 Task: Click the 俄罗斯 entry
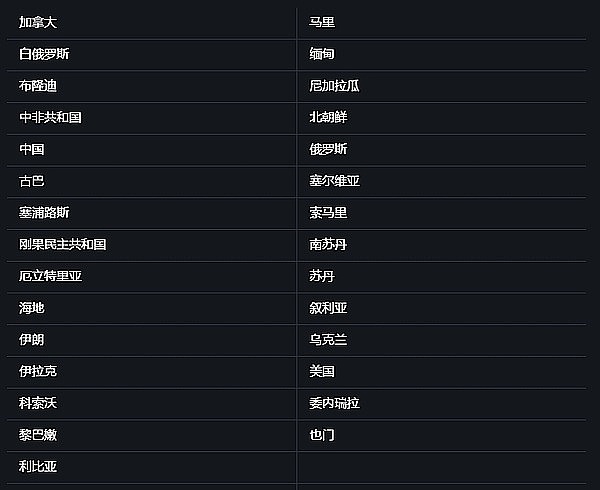pos(329,150)
